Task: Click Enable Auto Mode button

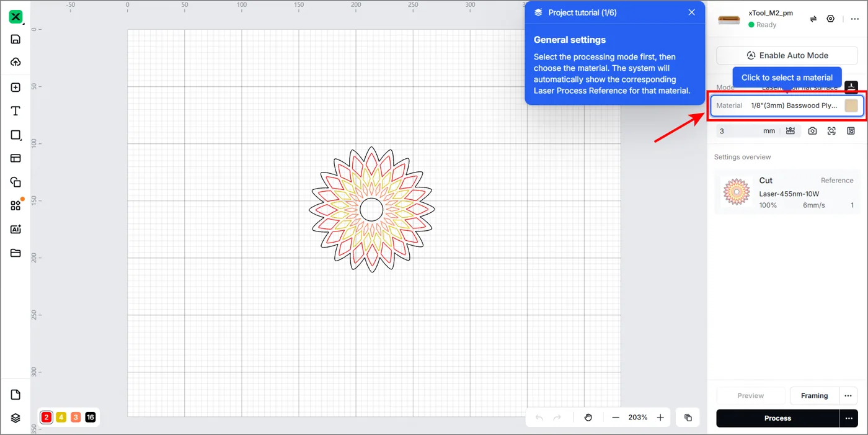Action: click(787, 55)
